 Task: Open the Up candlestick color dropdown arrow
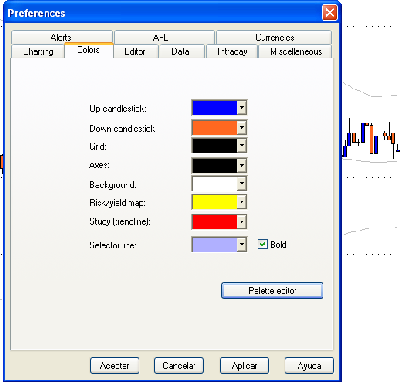point(242,108)
